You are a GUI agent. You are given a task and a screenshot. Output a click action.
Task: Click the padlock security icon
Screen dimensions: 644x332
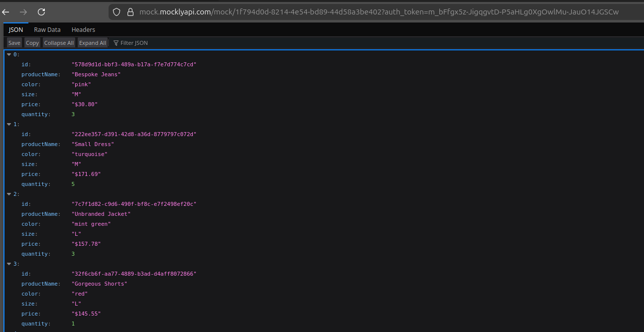tap(130, 12)
